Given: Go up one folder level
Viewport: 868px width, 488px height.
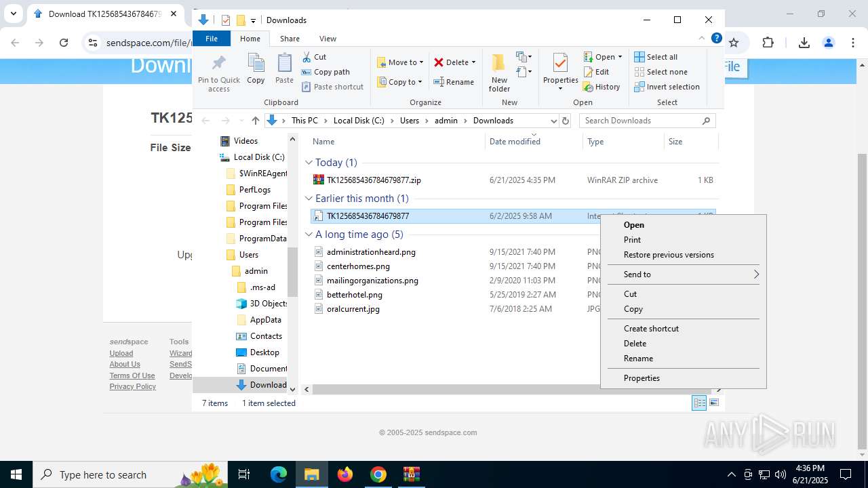Looking at the screenshot, I should (255, 121).
